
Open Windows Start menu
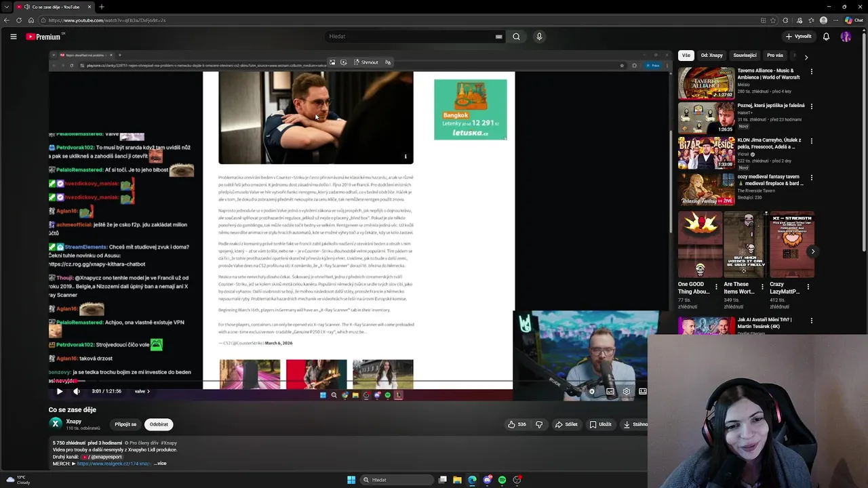(x=351, y=480)
